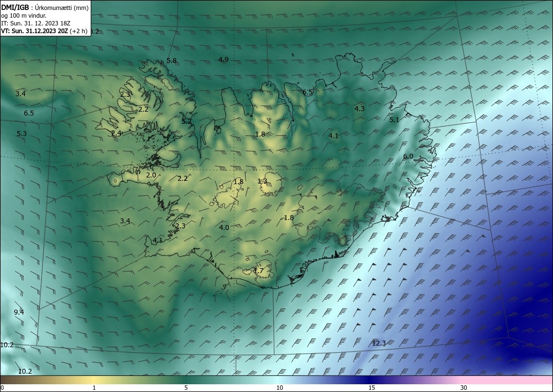Click the 'VT: Sun. 31.12.2023 20Z' valid time
The image size is (553, 392).
click(34, 31)
